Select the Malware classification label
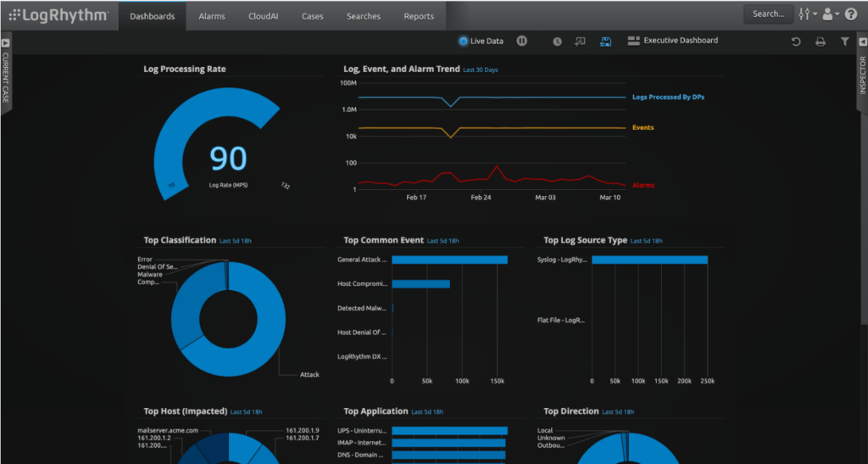Image resolution: width=868 pixels, height=464 pixels. click(x=150, y=274)
